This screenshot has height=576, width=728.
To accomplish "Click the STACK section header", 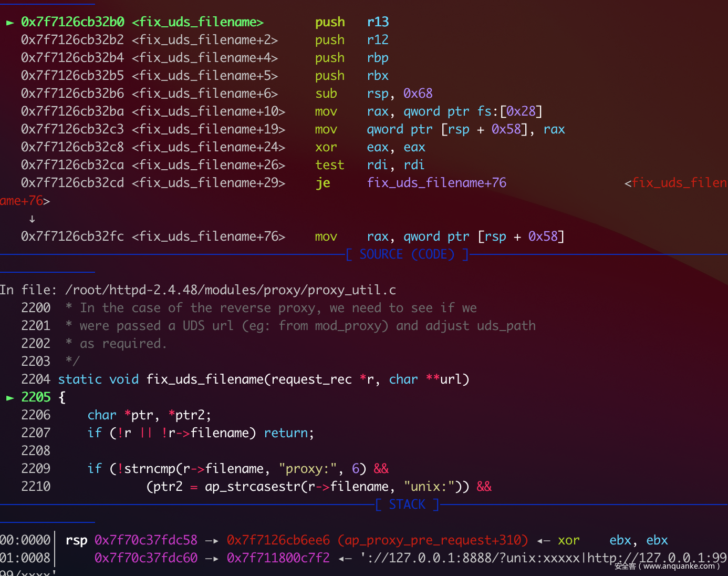I will pyautogui.click(x=407, y=505).
